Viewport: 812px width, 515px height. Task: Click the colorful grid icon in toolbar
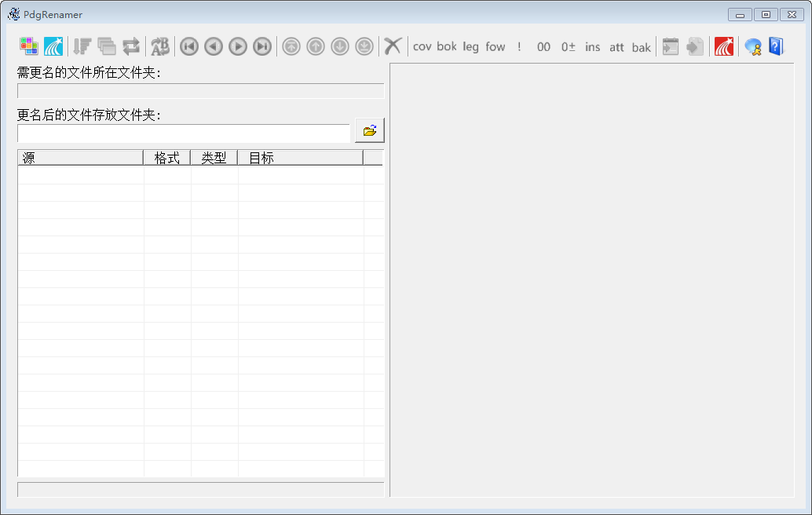pos(29,46)
